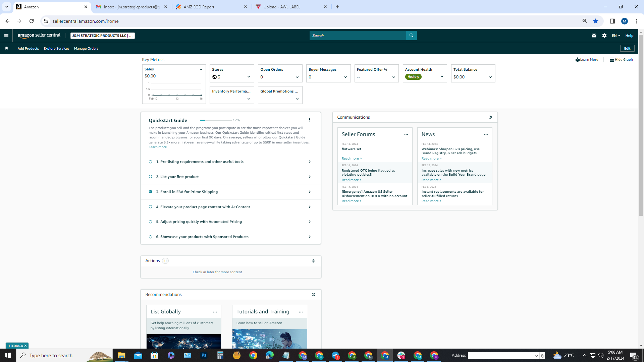Expand the Buyer Messages dropdown
Screen dimensions: 644x362
point(345,77)
